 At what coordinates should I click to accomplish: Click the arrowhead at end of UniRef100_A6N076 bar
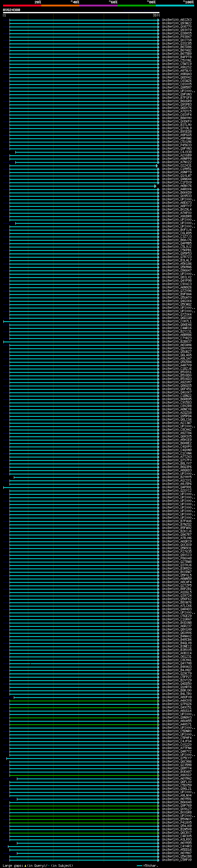coord(155,186)
